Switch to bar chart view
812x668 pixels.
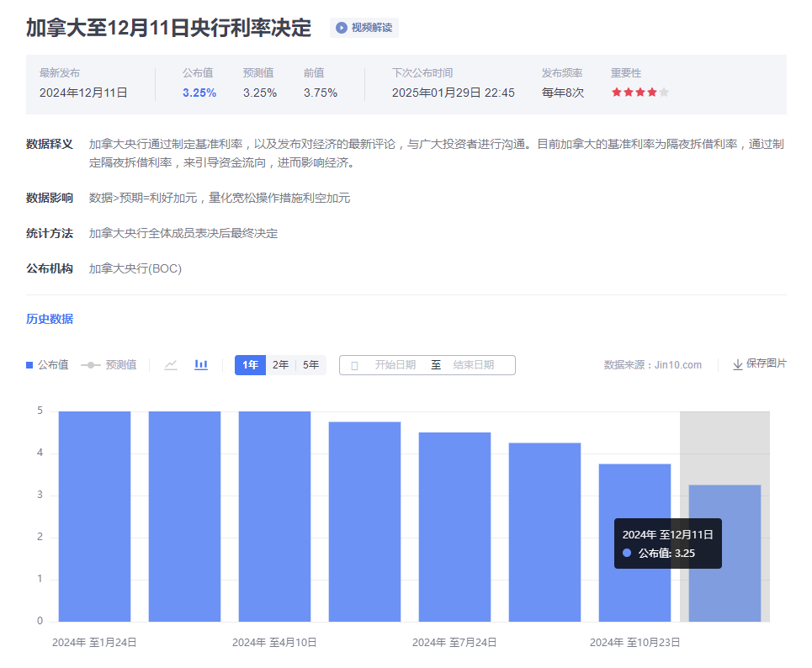[x=201, y=364]
